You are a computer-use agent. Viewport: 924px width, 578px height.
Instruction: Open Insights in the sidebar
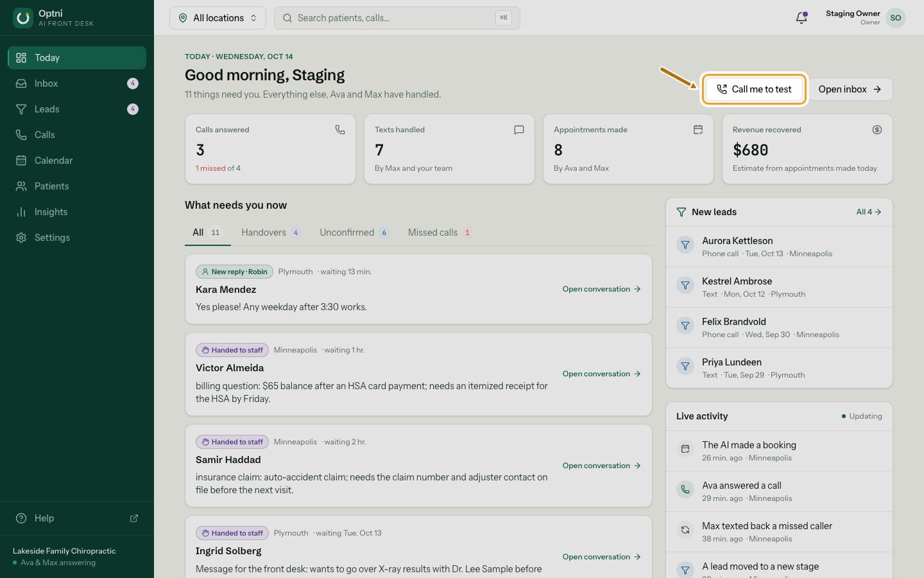click(77, 212)
